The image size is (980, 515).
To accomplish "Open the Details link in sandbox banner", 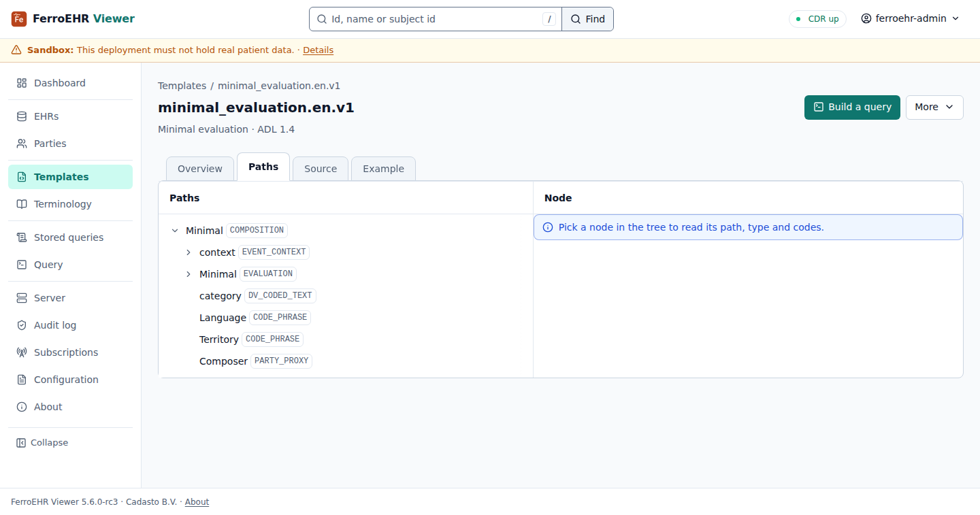I will point(318,50).
